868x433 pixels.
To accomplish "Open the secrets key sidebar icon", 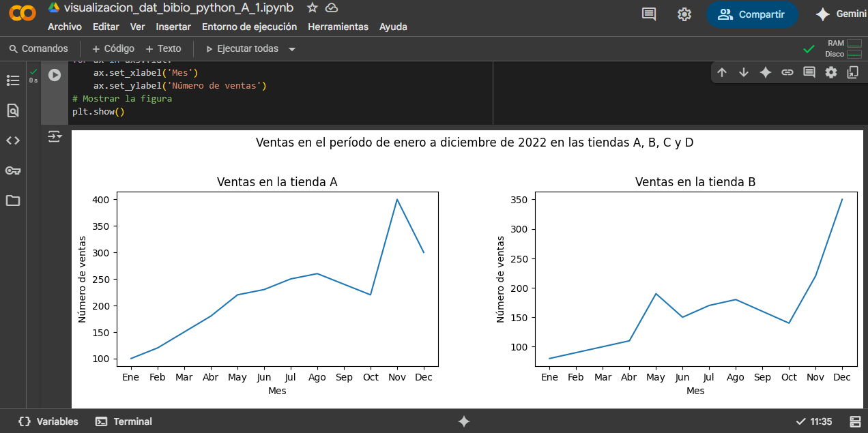I will 13,170.
